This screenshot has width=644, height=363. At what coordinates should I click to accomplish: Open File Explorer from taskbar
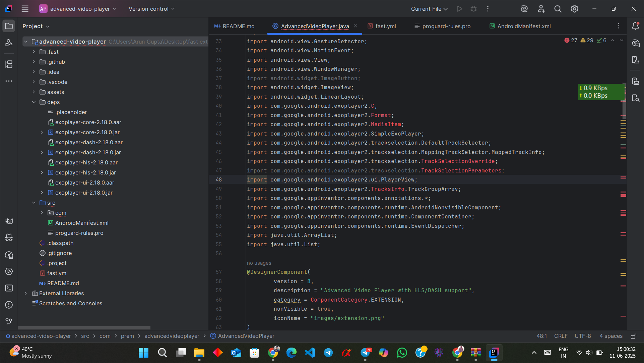click(x=199, y=353)
